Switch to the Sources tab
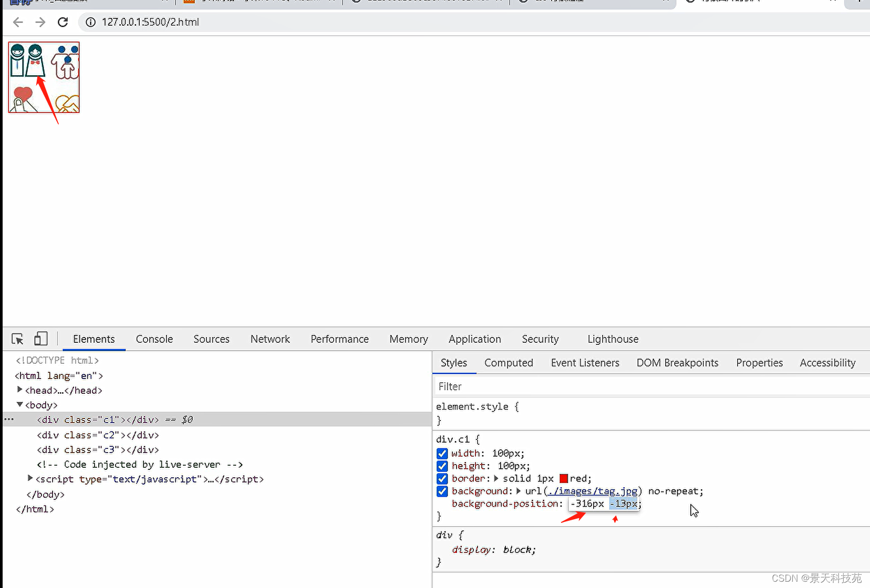The height and width of the screenshot is (588, 870). point(212,339)
